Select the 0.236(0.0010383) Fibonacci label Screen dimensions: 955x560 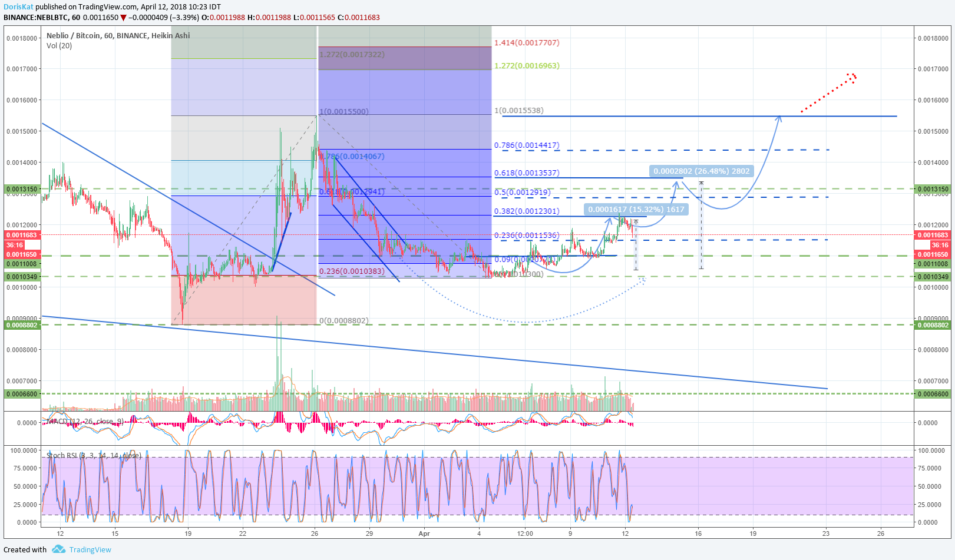point(352,271)
